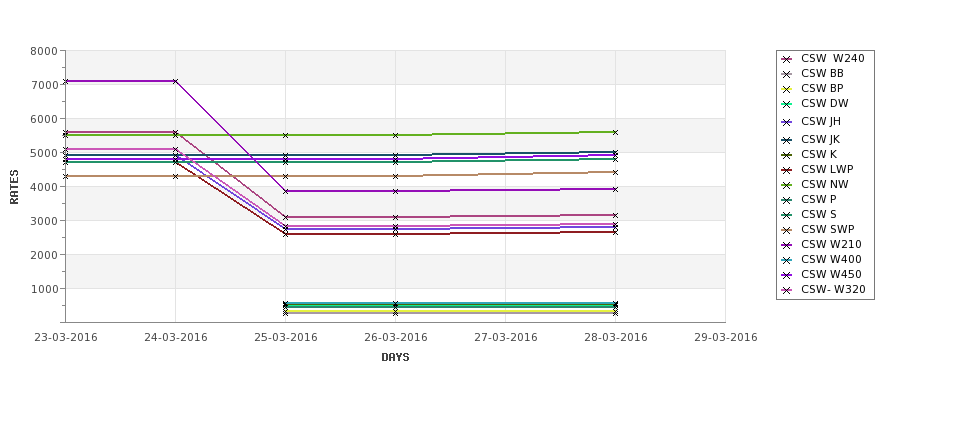This screenshot has width=975, height=429.
Task: Click the CSW DW legend marker icon
Action: pos(787,104)
